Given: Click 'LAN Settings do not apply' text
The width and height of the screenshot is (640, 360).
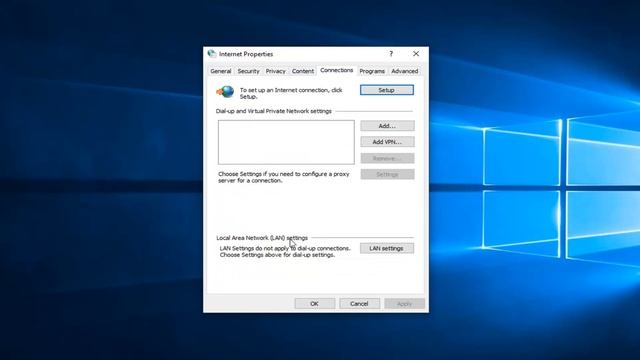Looking at the screenshot, I should pyautogui.click(x=285, y=251).
